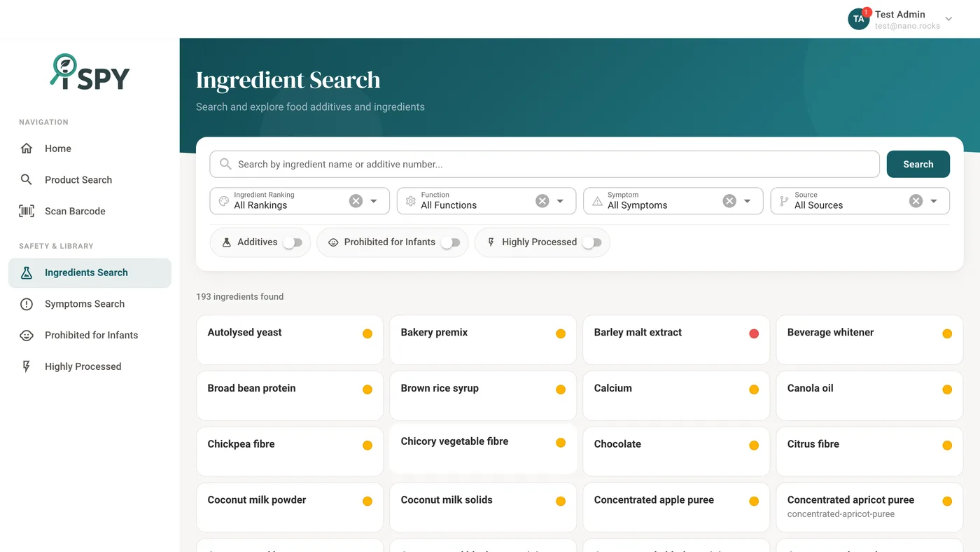Clear the Function filter selection
Image resolution: width=980 pixels, height=552 pixels.
click(542, 201)
